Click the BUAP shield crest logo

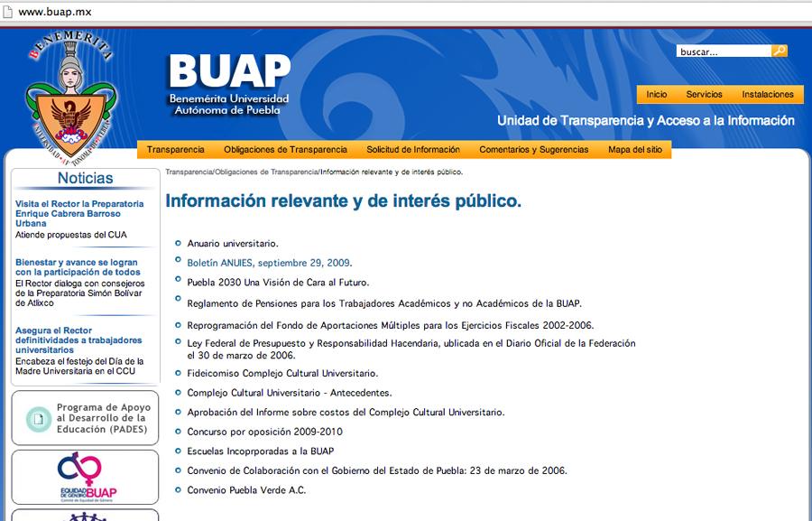[x=71, y=97]
